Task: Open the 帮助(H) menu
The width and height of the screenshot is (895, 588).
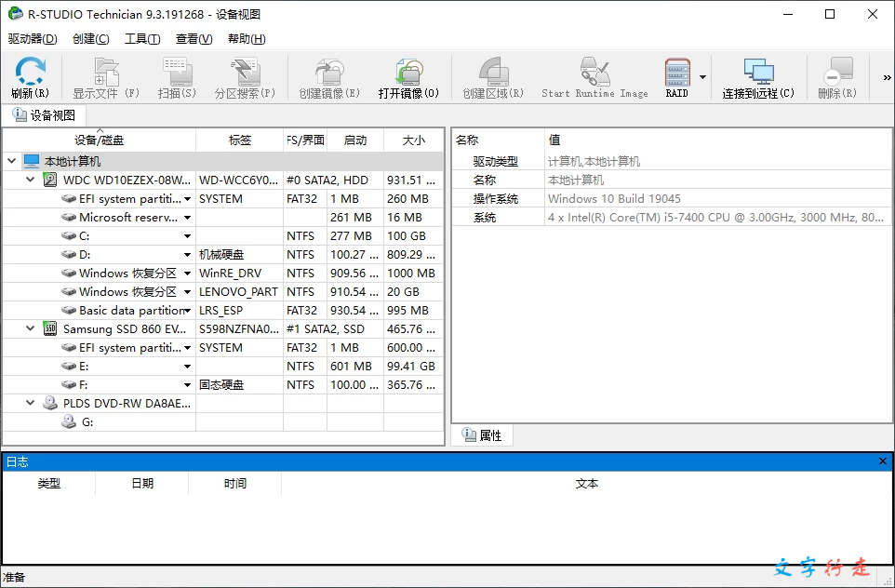Action: [x=247, y=39]
